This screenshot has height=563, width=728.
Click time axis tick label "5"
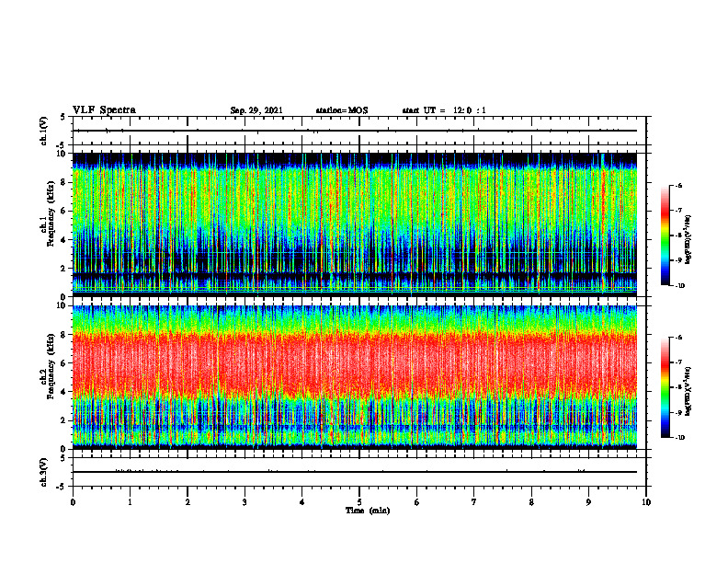point(359,502)
